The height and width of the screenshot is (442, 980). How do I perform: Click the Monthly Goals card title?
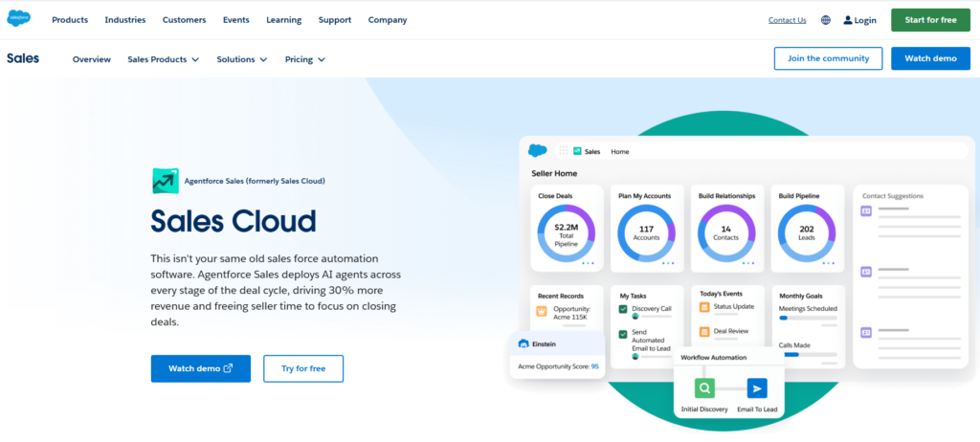click(x=801, y=296)
